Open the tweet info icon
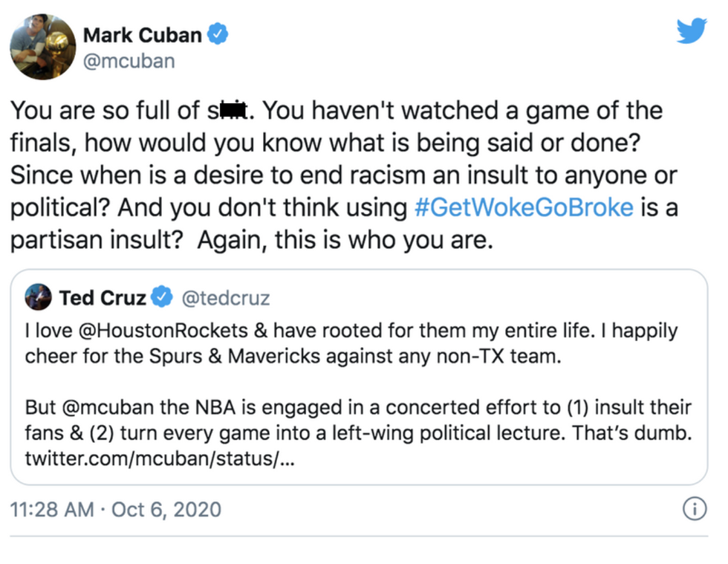Viewport: 728px width, 564px height. tap(692, 509)
